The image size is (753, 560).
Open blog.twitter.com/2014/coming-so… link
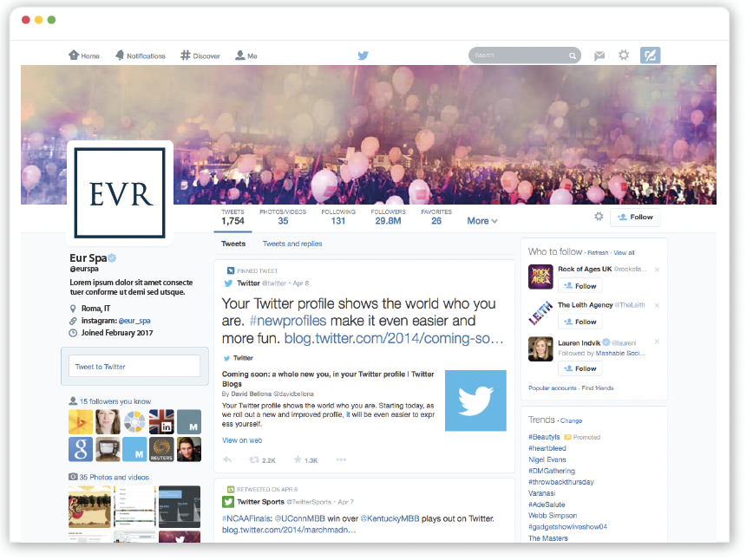point(394,338)
